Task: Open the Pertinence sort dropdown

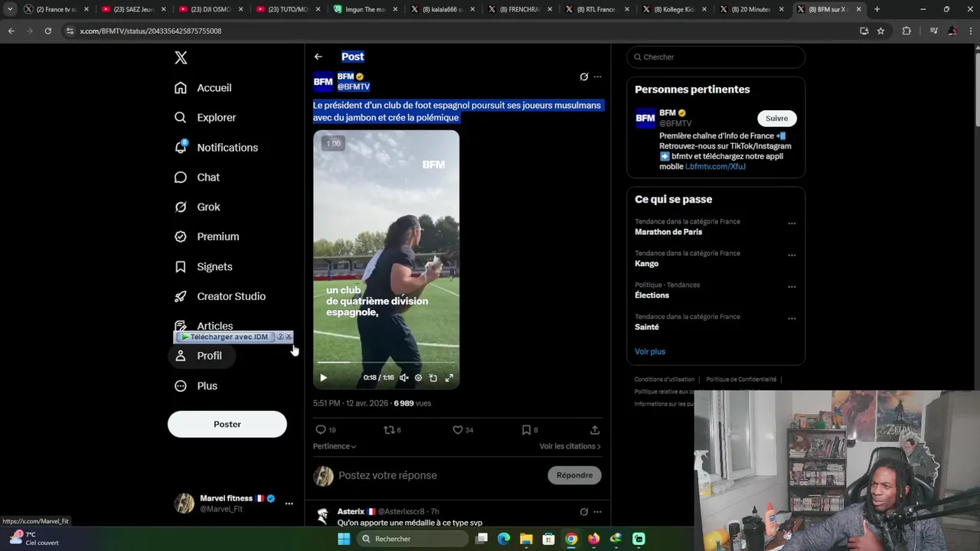Action: tap(334, 446)
